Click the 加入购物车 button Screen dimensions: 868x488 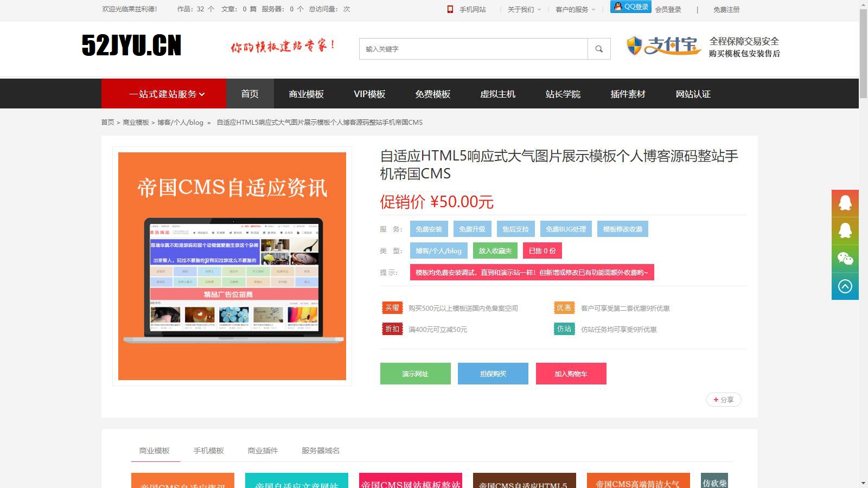coord(571,374)
